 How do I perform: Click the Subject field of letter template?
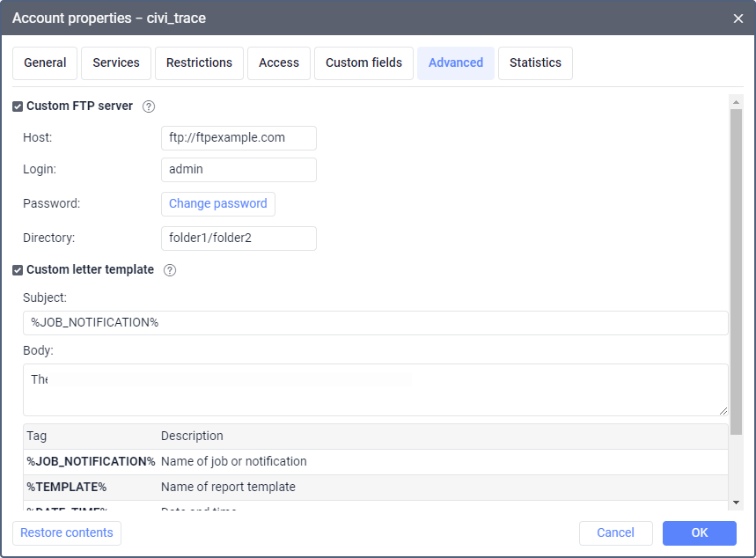375,323
